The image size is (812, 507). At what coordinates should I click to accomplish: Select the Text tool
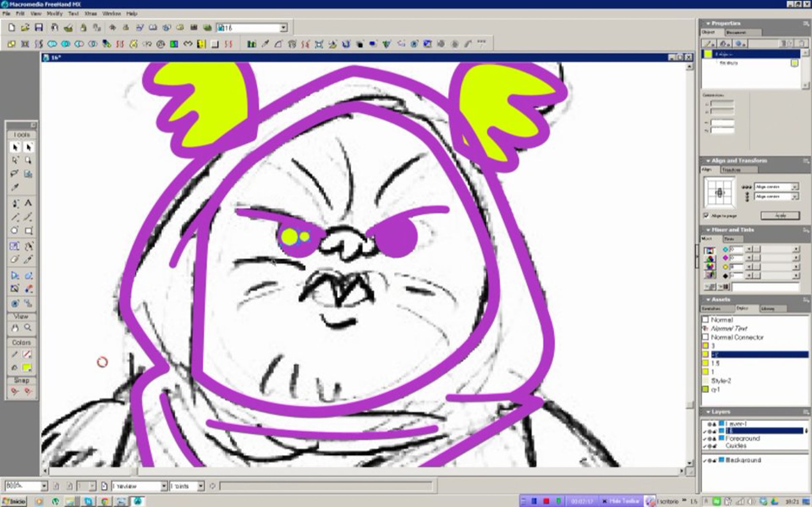(x=28, y=203)
